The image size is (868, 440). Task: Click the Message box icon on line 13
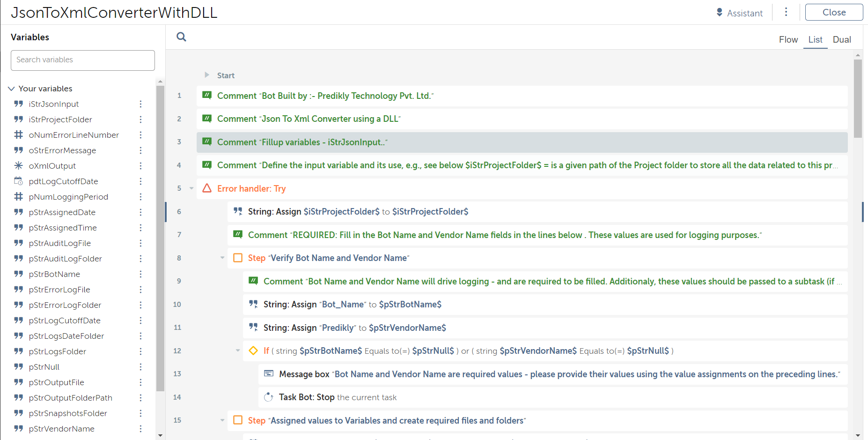click(x=269, y=373)
